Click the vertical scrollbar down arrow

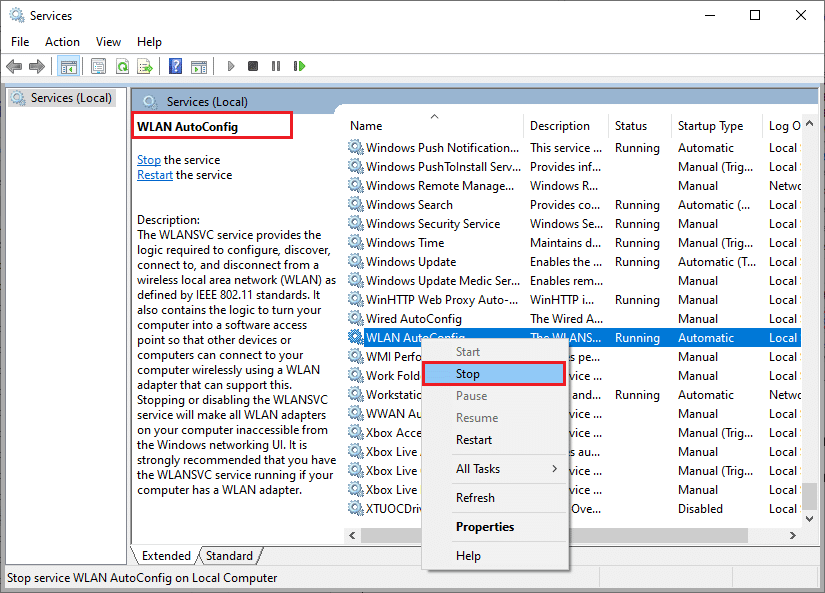tap(810, 519)
